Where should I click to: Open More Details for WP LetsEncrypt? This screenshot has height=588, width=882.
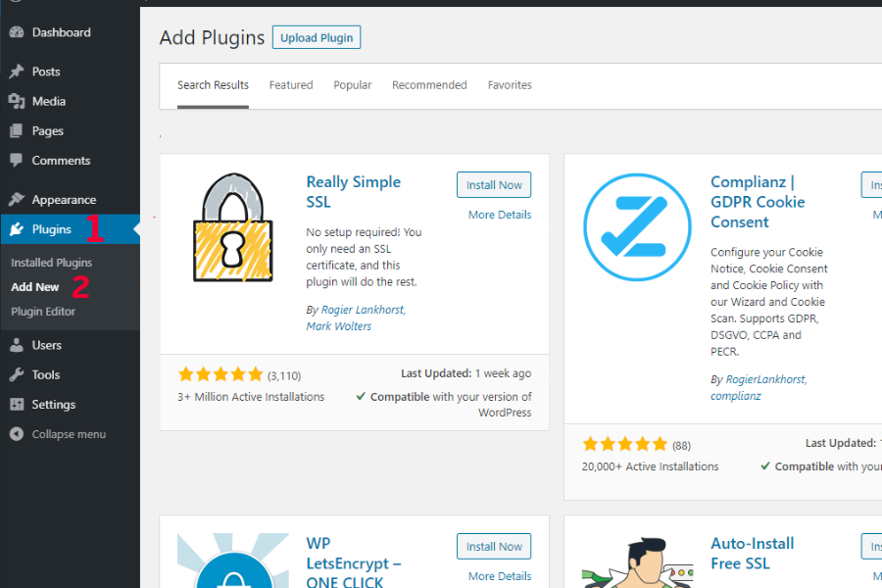[500, 576]
